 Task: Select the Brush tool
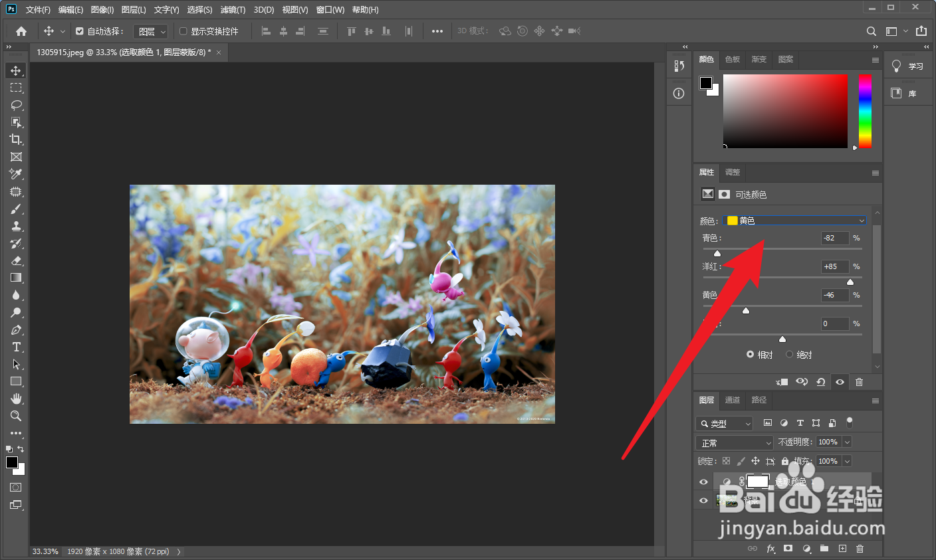pyautogui.click(x=16, y=209)
